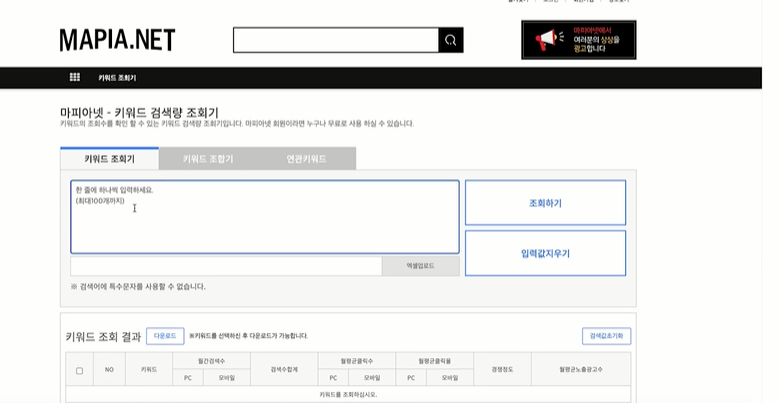
Task: Click the magnifier search icon button
Action: click(451, 40)
